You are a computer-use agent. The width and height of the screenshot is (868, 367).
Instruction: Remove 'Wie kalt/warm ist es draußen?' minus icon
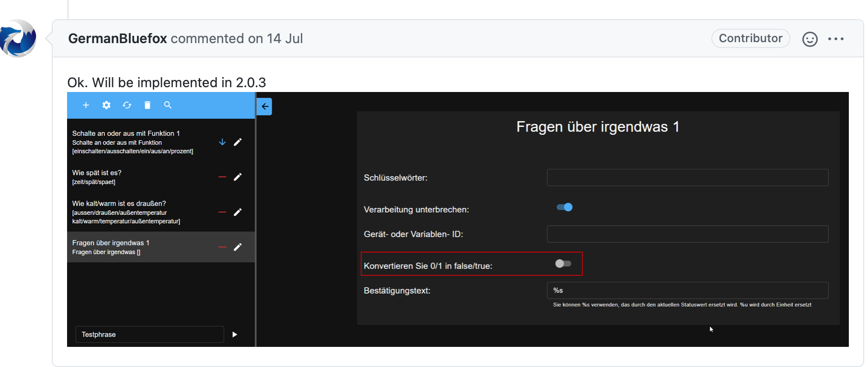click(222, 212)
